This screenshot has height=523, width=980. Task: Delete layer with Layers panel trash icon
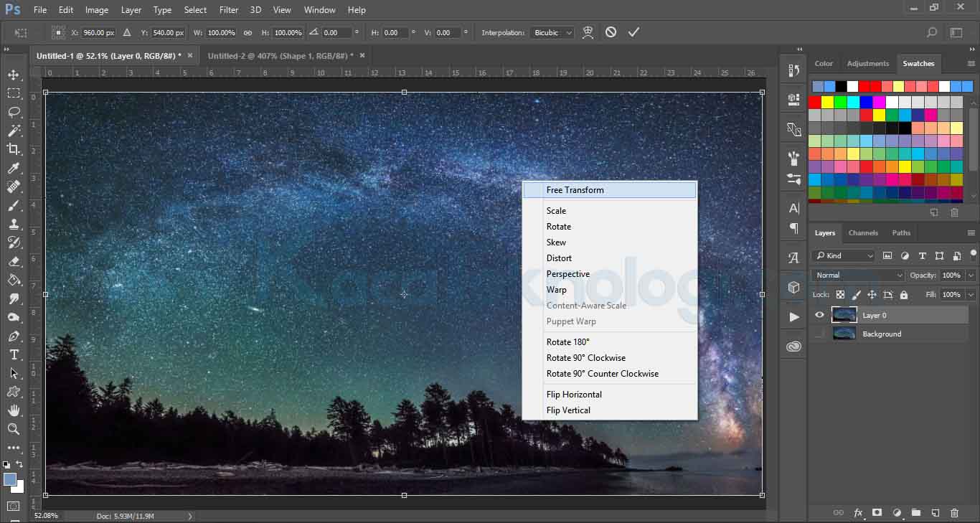pyautogui.click(x=954, y=512)
